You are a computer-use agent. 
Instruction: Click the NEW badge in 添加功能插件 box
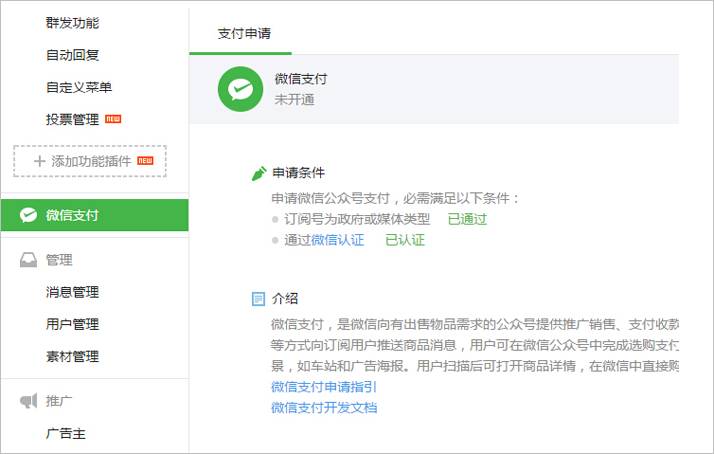[145, 160]
